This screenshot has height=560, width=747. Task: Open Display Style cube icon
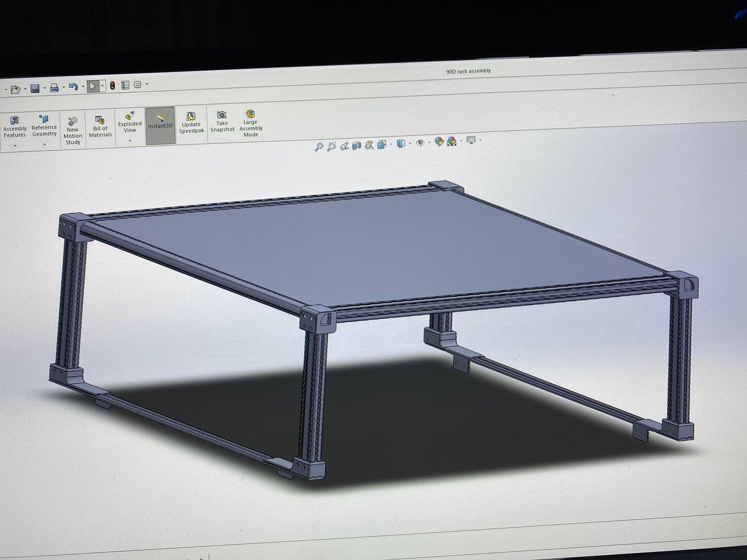tap(401, 143)
